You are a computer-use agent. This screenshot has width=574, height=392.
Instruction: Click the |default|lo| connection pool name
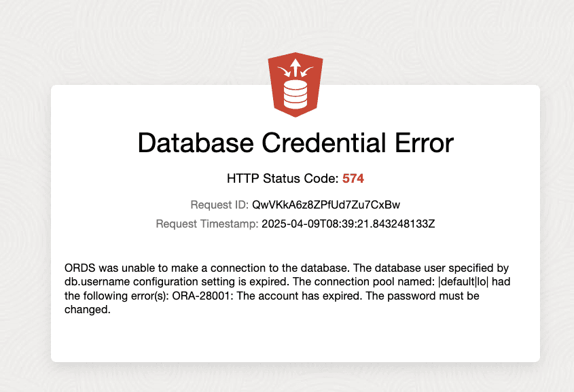tap(463, 282)
